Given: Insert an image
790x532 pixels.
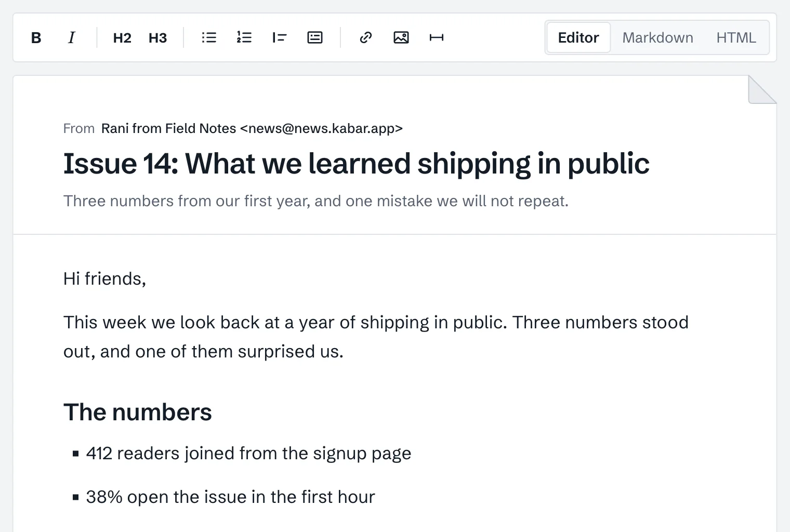Looking at the screenshot, I should click(x=401, y=37).
